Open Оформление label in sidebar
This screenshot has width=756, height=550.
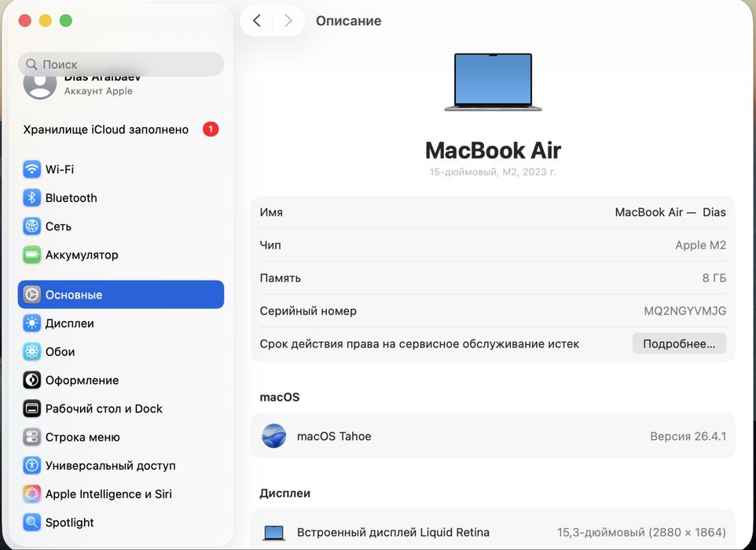pos(82,379)
